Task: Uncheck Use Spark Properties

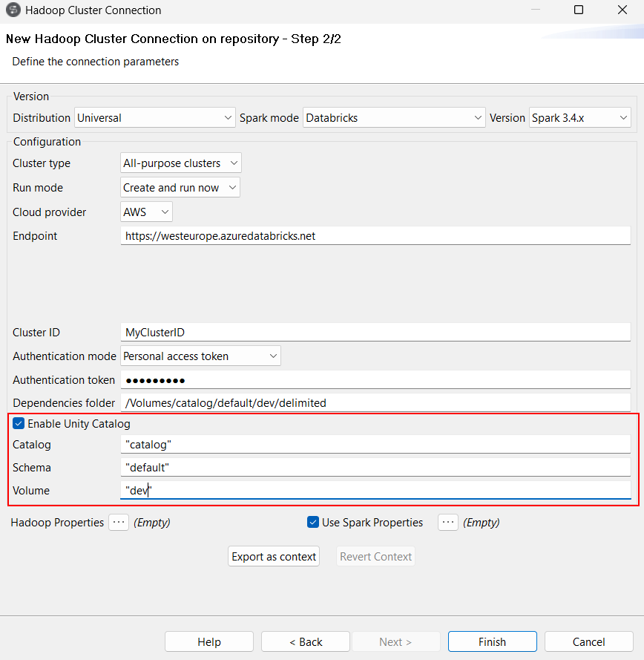Action: [x=312, y=522]
